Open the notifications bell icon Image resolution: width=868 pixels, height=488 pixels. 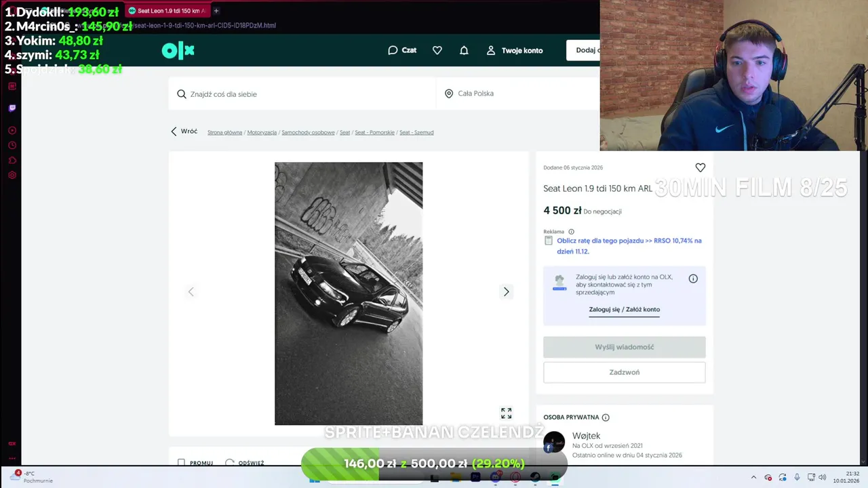pyautogui.click(x=464, y=50)
